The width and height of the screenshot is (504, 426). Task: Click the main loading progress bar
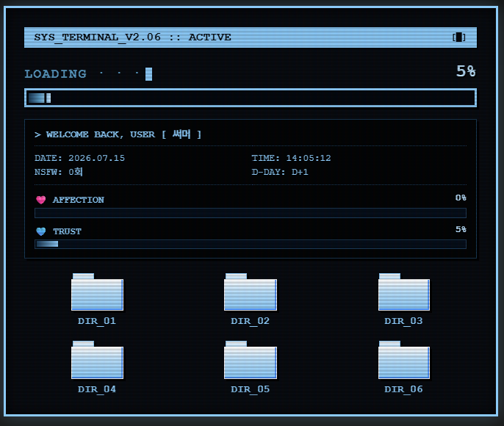pos(251,98)
